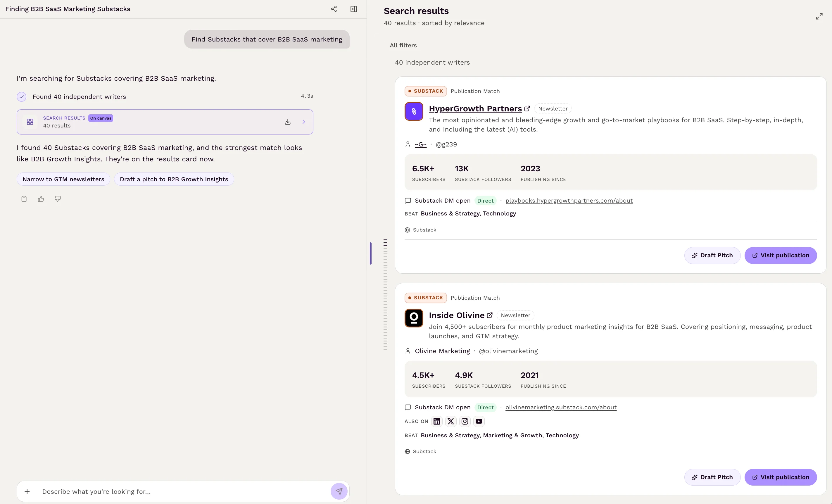
Task: Open playbooks.hypergrowthpartners.com/about link
Action: click(569, 201)
